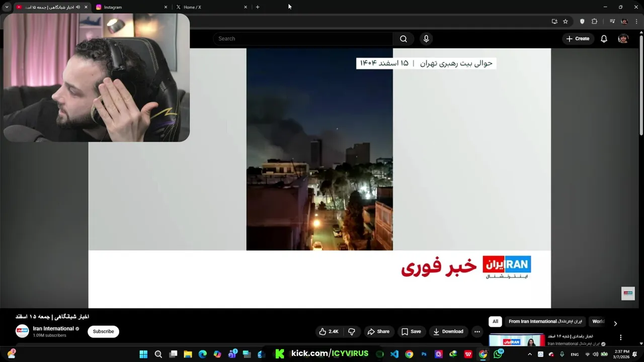The height and width of the screenshot is (362, 644).
Task: Open the shield extension icon
Action: [582, 21]
